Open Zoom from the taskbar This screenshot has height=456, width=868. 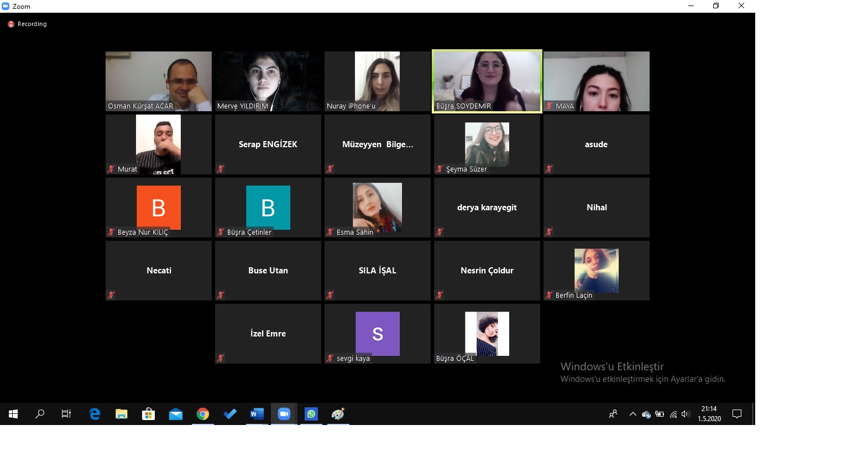(x=284, y=414)
